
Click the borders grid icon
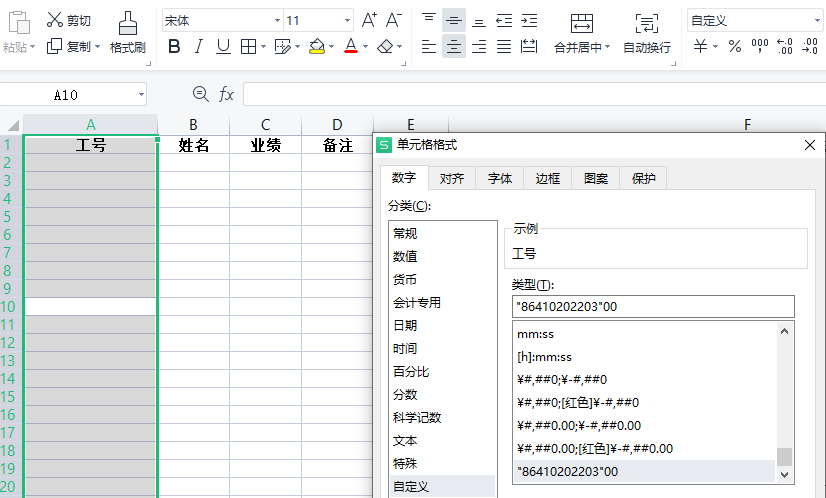pyautogui.click(x=248, y=47)
